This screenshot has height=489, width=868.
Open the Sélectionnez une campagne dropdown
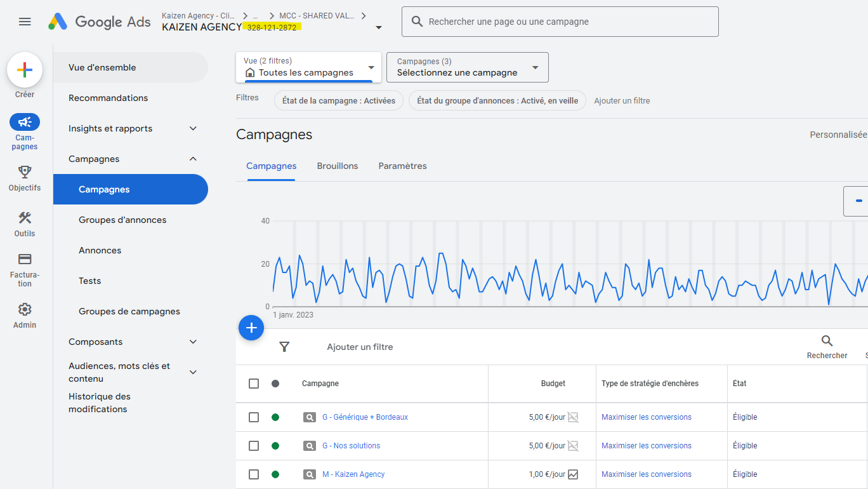pos(467,67)
